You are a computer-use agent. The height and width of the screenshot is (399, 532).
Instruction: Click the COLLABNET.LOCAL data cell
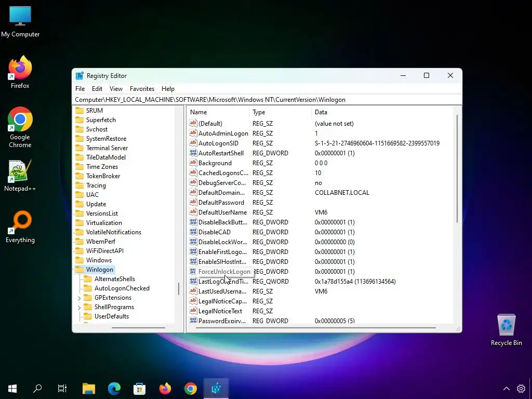[x=342, y=193]
